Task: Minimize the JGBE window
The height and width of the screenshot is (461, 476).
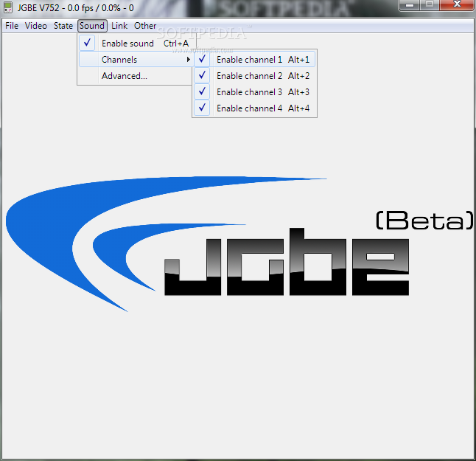Action: coord(410,5)
